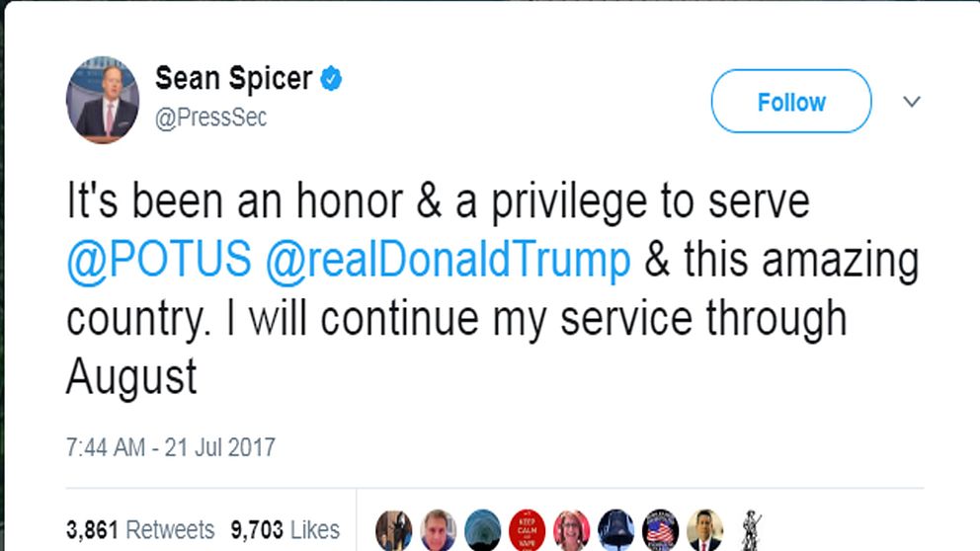Click the dark blue avatar left of flag

616,530
